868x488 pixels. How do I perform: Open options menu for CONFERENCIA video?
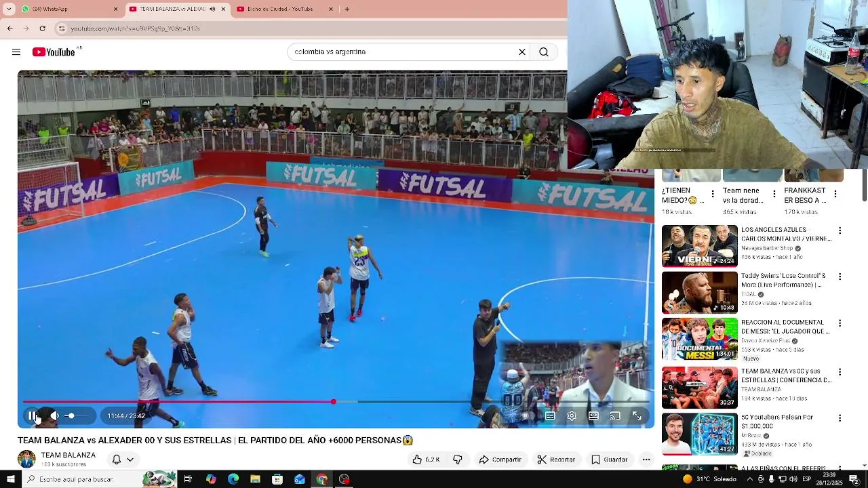(840, 372)
